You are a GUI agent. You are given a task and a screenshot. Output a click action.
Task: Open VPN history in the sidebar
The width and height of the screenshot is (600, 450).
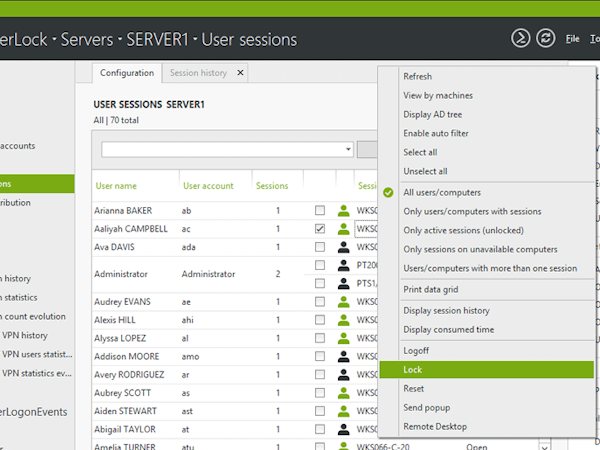point(25,335)
